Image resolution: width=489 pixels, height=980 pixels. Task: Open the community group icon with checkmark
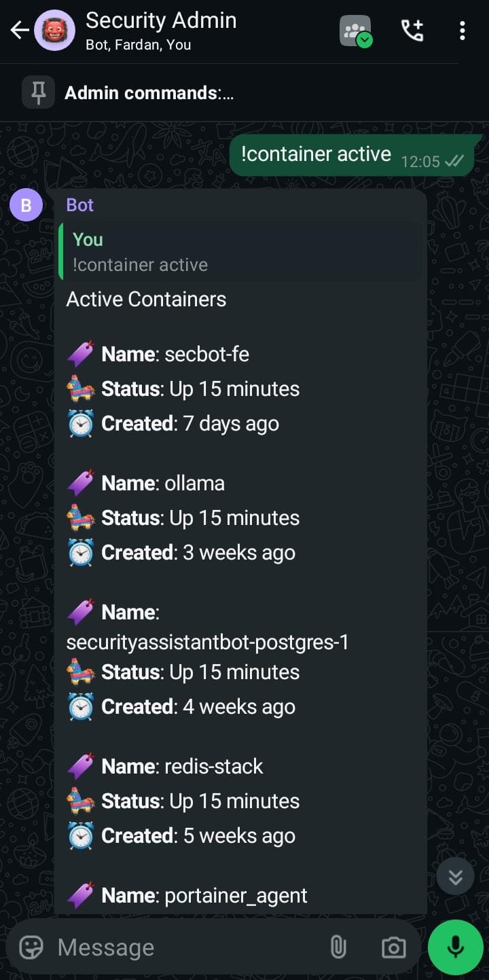(x=356, y=31)
